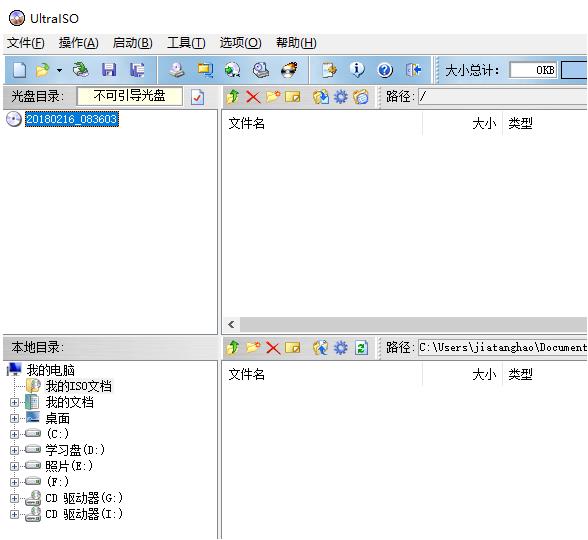The width and height of the screenshot is (588, 540).
Task: Click the gear icon in the local directory toolbar
Action: [x=340, y=348]
